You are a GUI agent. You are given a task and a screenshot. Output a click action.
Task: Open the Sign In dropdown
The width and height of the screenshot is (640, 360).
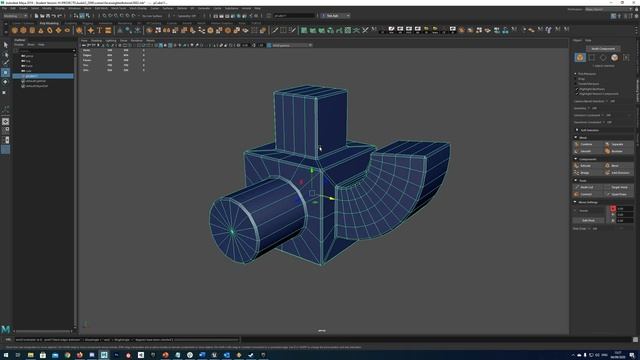tap(336, 16)
